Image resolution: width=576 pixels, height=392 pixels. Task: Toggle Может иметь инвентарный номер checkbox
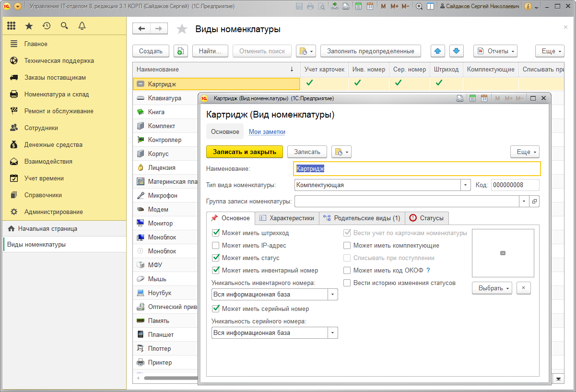click(x=216, y=271)
